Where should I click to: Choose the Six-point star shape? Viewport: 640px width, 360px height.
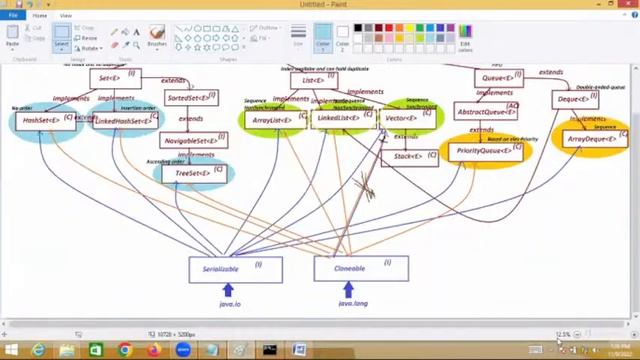(207, 47)
